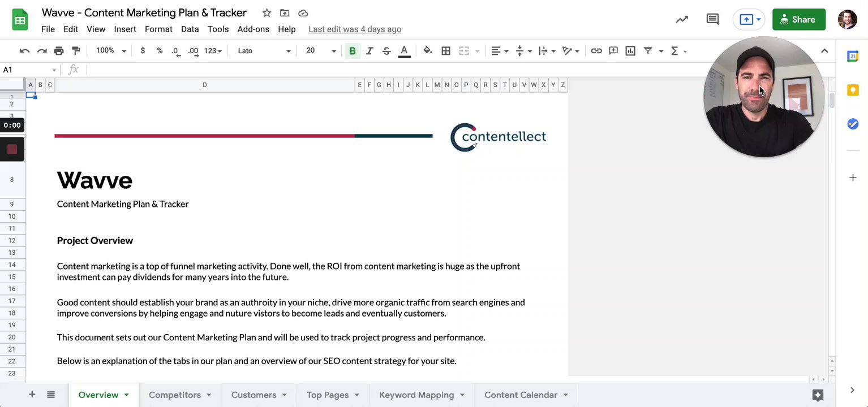This screenshot has height=407, width=868.
Task: Increase decimal places icon
Action: pyautogui.click(x=194, y=51)
